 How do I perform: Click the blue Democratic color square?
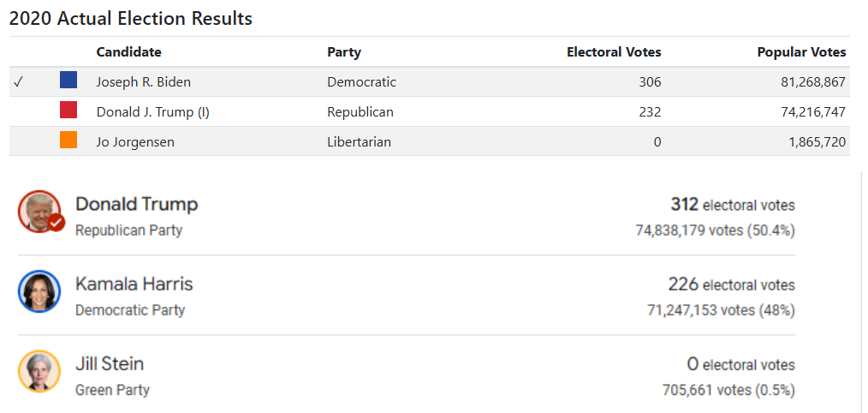click(x=68, y=80)
